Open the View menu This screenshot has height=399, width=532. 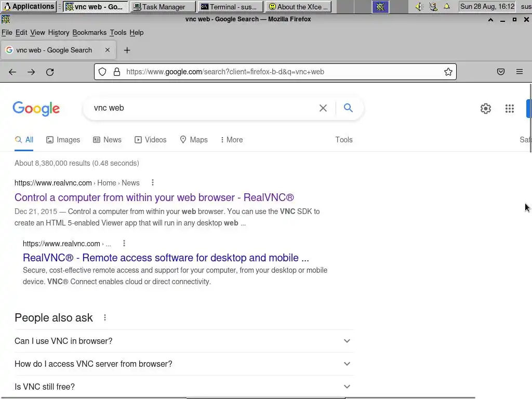click(x=37, y=33)
